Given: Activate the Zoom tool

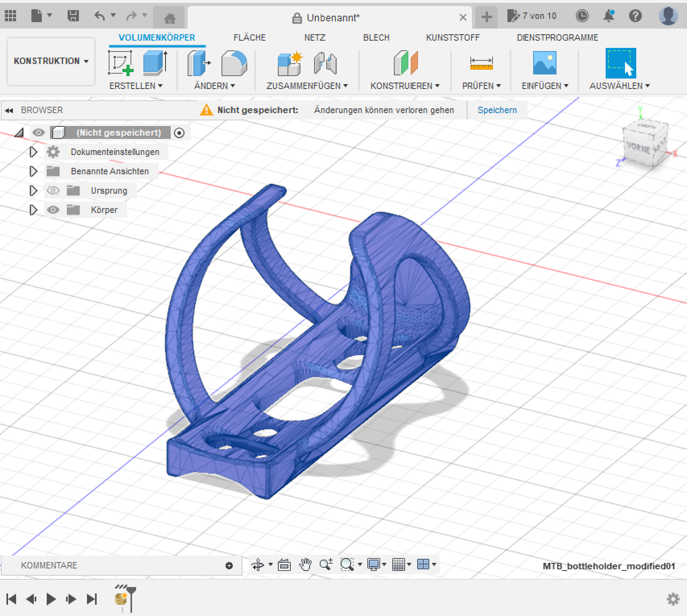Looking at the screenshot, I should [x=326, y=565].
